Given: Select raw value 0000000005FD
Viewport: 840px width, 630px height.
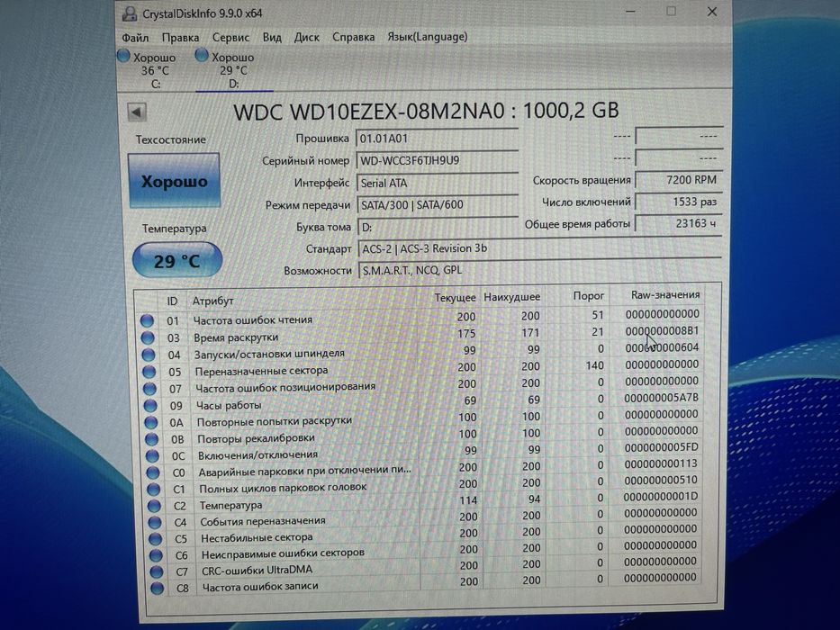Looking at the screenshot, I should (661, 447).
